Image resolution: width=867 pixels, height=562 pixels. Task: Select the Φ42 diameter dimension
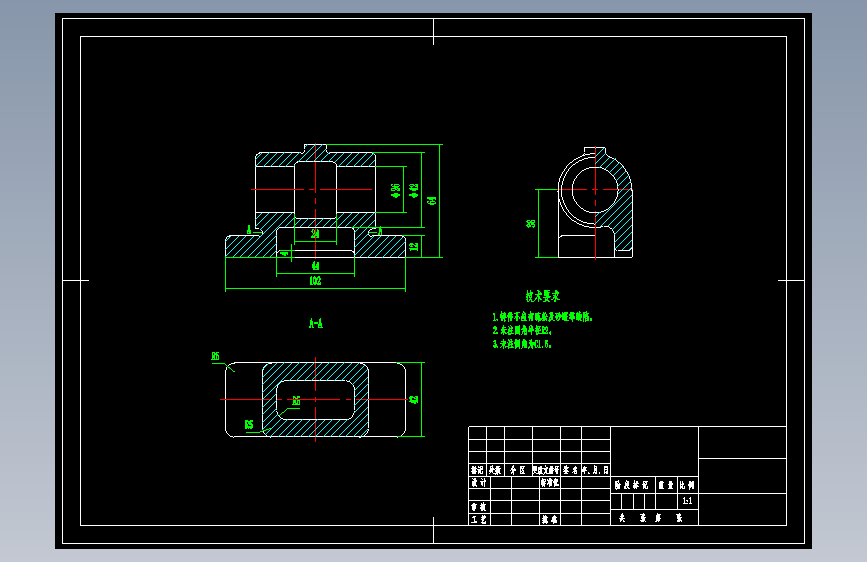(414, 191)
